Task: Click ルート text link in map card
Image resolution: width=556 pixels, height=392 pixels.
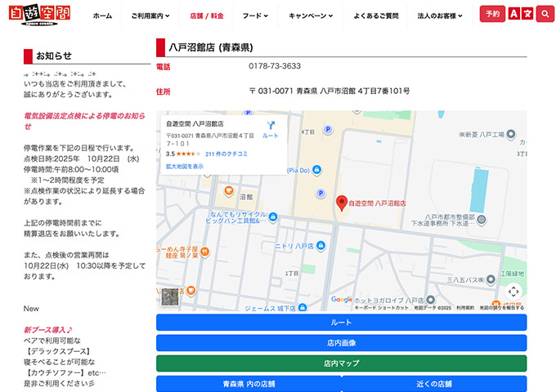Action: pos(271,136)
